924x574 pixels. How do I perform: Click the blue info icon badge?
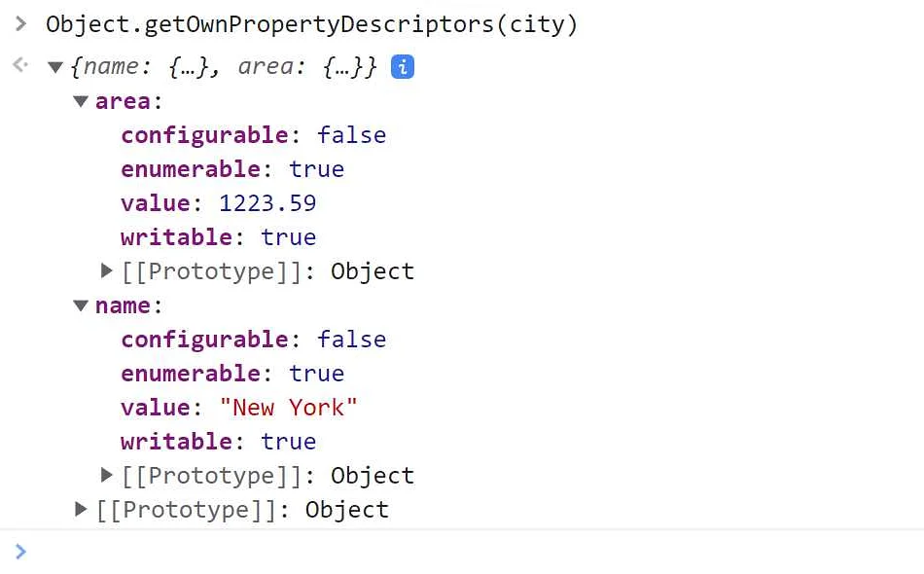pyautogui.click(x=403, y=67)
